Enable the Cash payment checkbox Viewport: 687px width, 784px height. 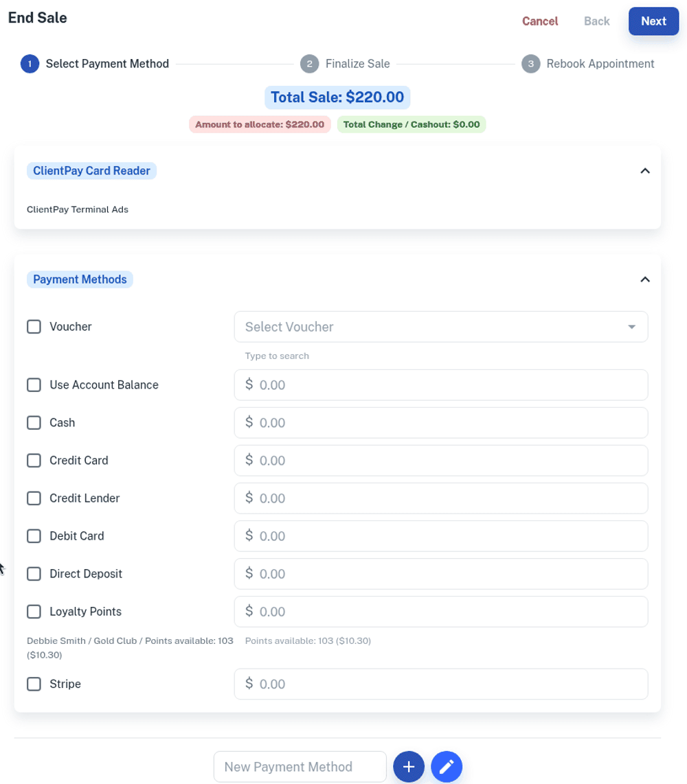pos(34,423)
